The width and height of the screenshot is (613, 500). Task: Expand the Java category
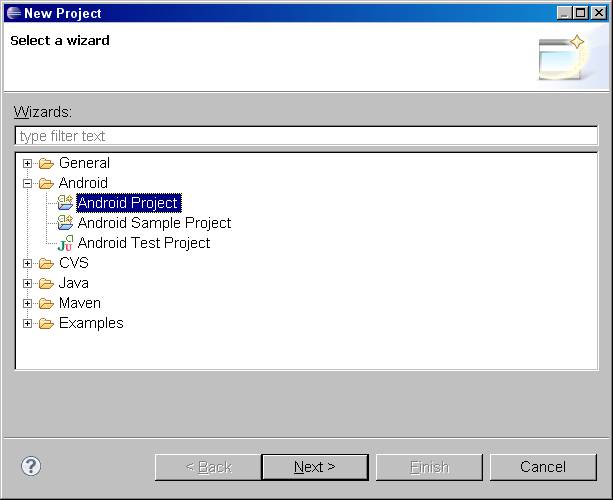pyautogui.click(x=27, y=283)
